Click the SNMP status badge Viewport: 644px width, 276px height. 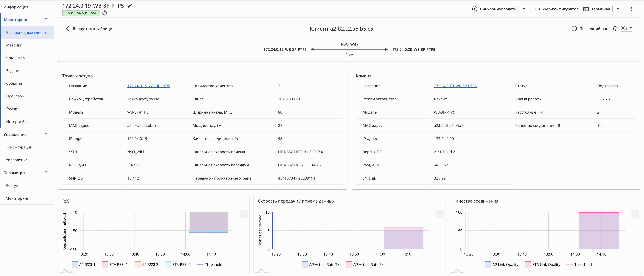pyautogui.click(x=82, y=13)
